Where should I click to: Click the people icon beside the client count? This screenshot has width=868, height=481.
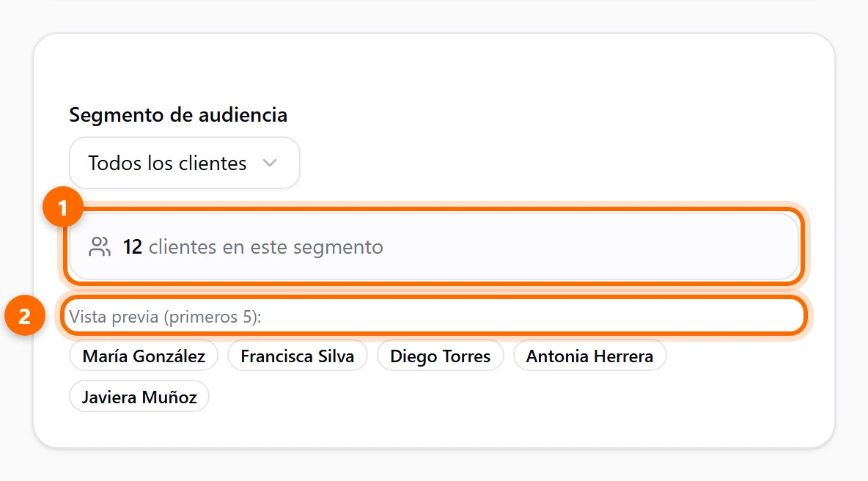100,247
